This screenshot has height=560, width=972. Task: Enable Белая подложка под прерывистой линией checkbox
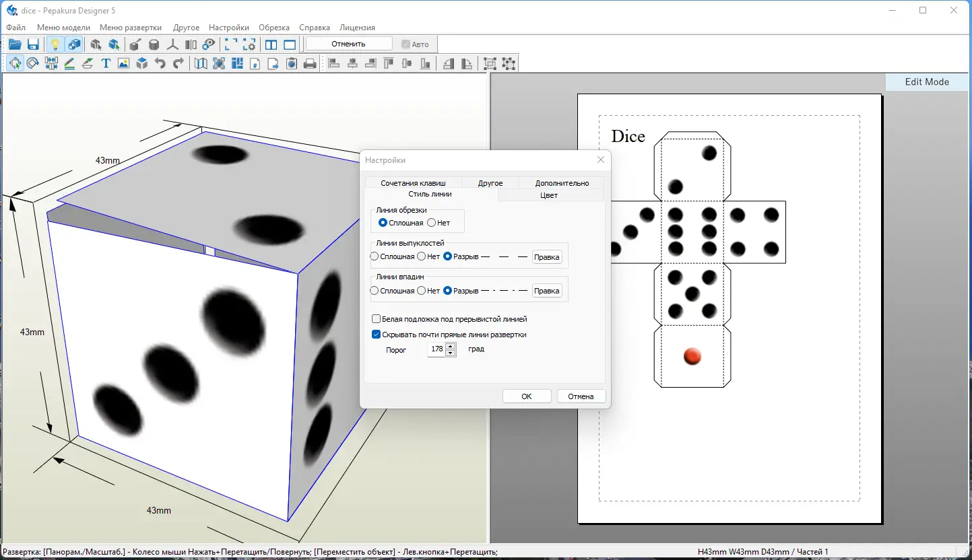tap(377, 319)
